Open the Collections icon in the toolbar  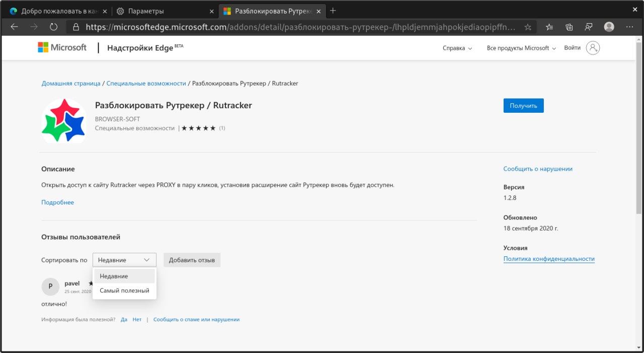point(569,27)
